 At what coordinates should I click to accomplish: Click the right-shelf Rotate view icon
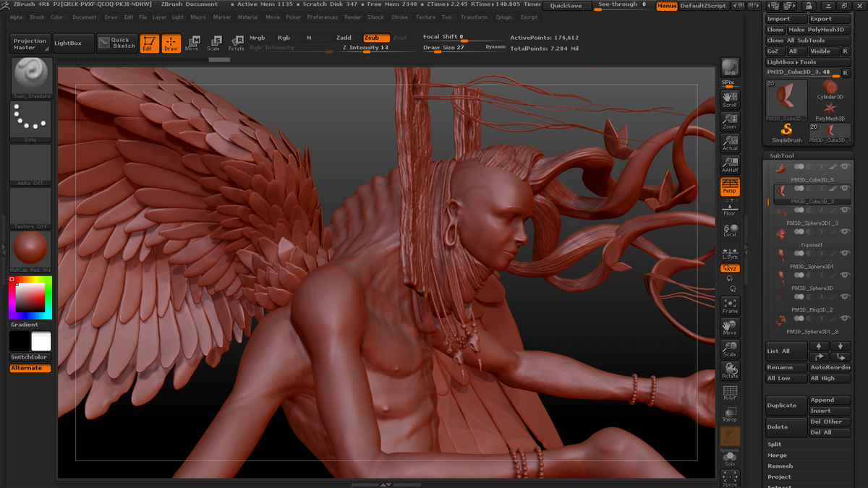coord(730,371)
